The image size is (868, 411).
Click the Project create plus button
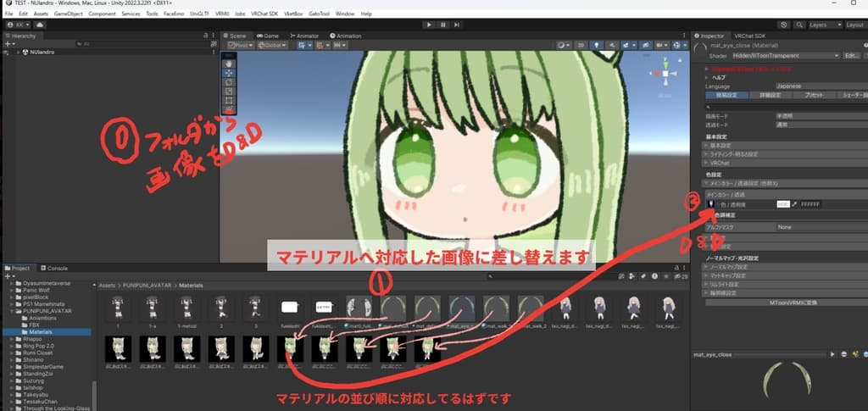point(8,276)
